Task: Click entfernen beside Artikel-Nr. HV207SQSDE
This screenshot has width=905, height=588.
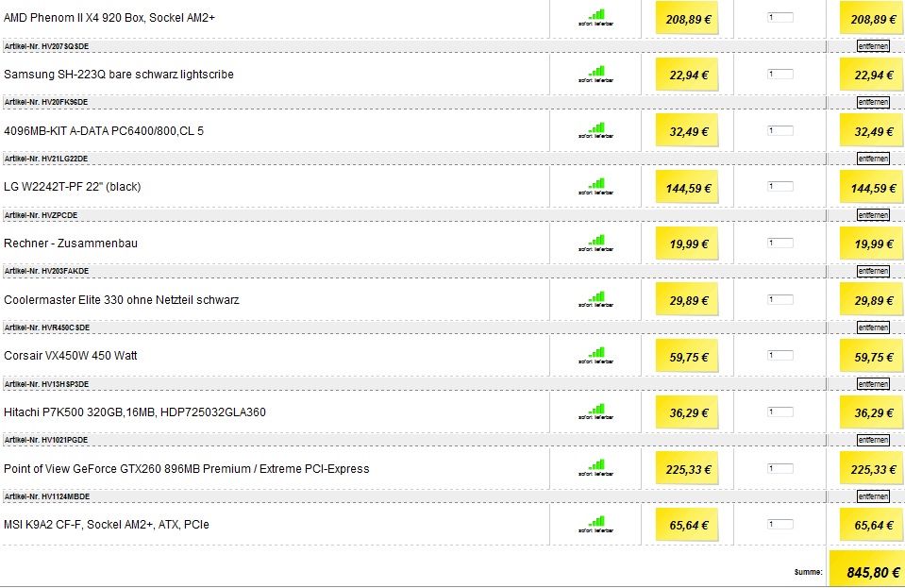Action: 873,46
